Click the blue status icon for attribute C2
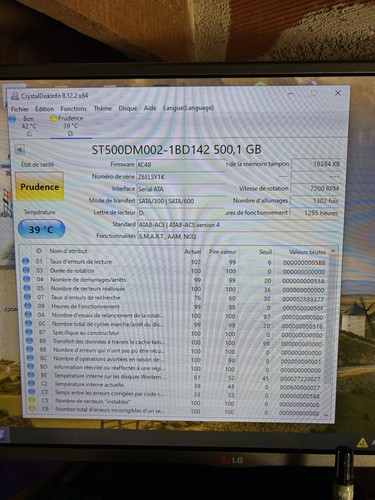This screenshot has width=375, height=500. (31, 383)
